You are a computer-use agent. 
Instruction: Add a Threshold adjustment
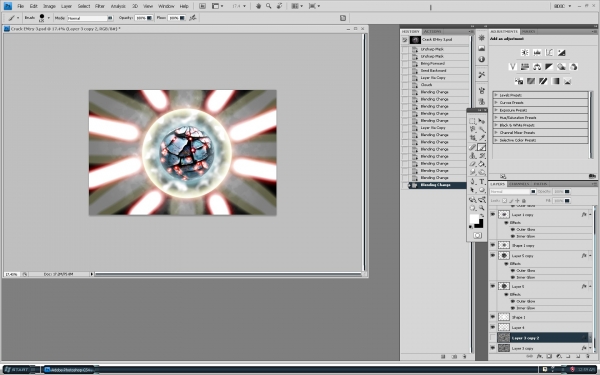pyautogui.click(x=543, y=81)
